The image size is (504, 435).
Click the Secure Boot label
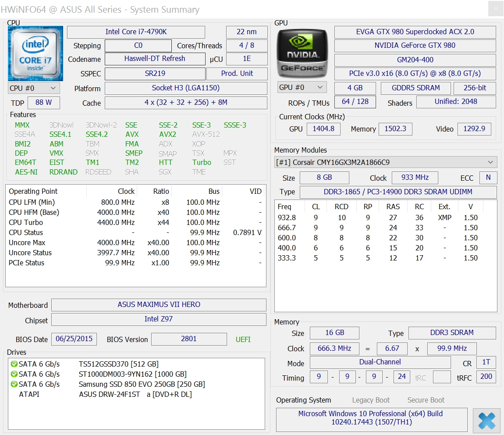tap(426, 400)
